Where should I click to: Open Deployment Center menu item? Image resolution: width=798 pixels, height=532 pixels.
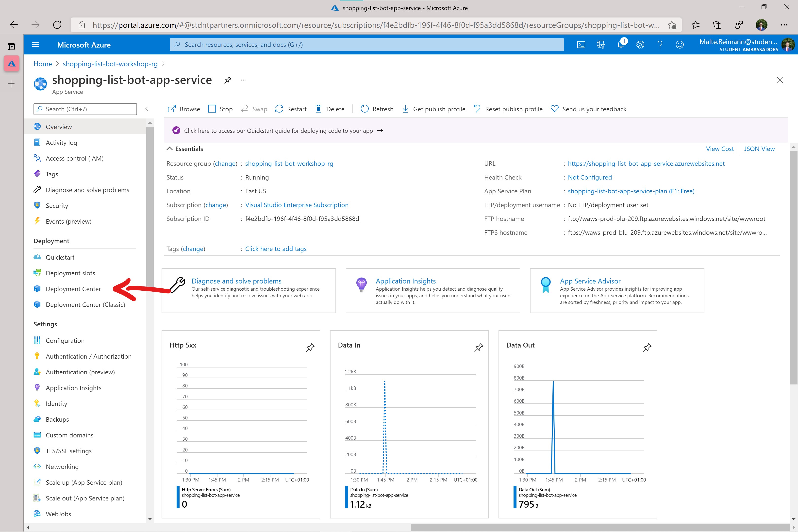[73, 289]
